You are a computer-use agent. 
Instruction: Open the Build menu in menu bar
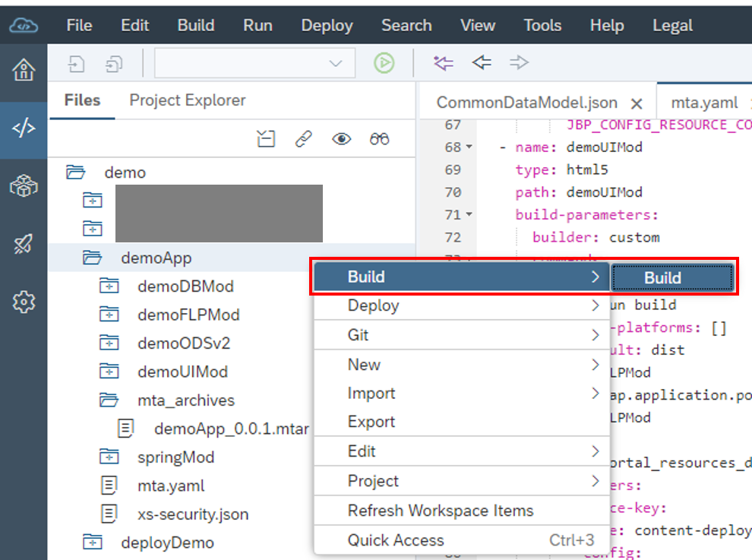pos(196,25)
